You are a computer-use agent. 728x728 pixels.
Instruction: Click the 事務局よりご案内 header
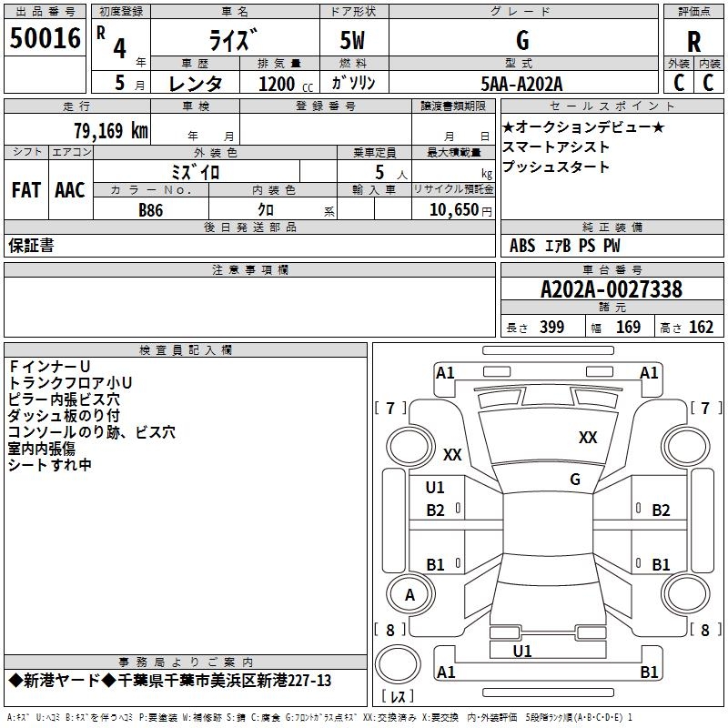(x=186, y=662)
